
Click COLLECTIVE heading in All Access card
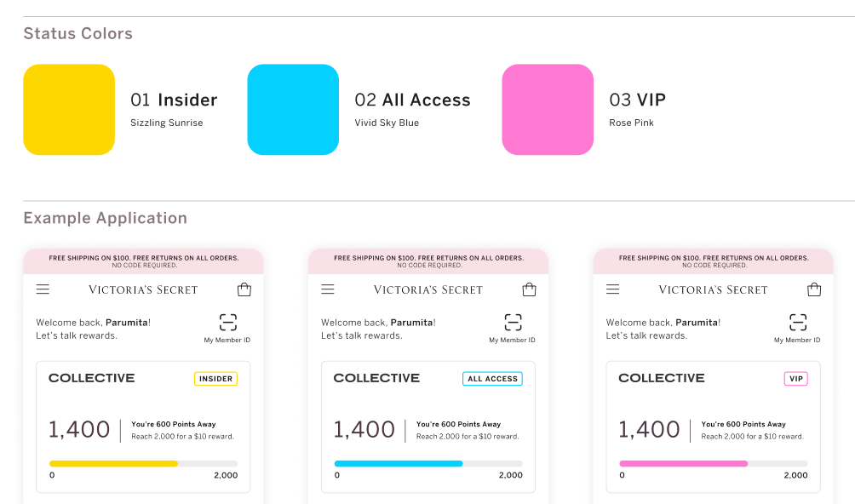[376, 378]
